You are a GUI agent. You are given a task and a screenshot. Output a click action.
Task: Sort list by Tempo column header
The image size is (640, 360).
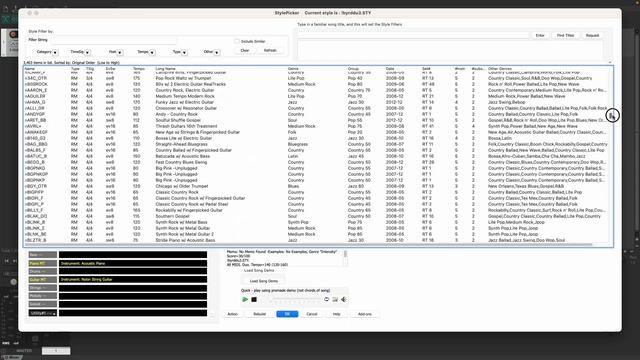139,69
